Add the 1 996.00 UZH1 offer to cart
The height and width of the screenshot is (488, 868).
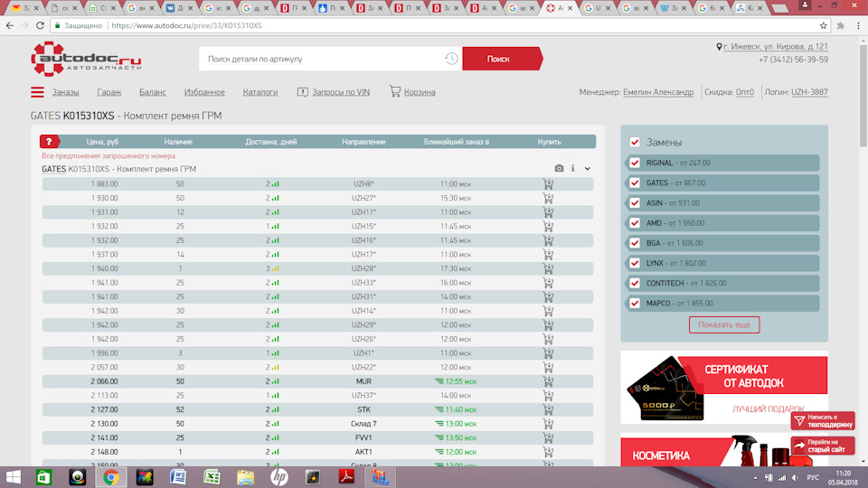pos(548,353)
